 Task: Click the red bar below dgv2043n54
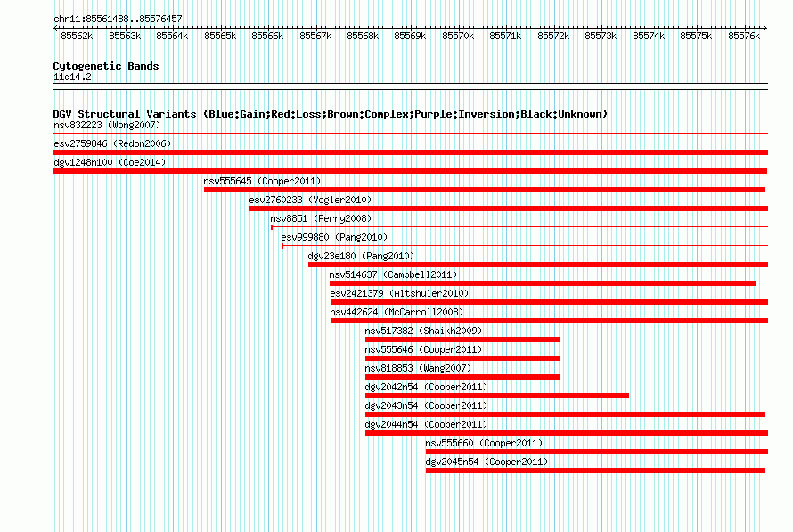click(x=566, y=414)
